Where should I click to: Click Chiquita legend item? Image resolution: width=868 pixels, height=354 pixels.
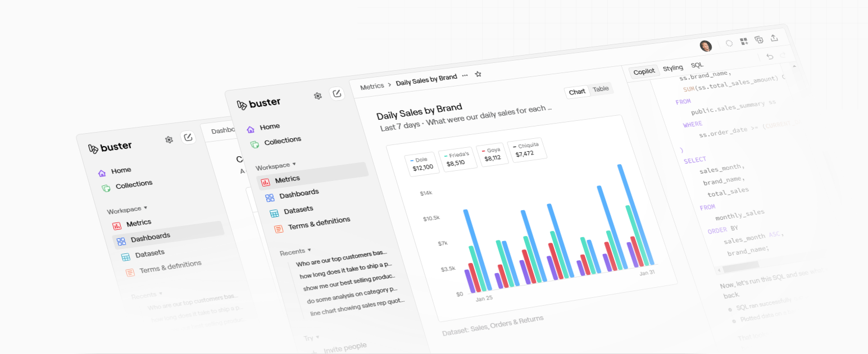click(528, 149)
